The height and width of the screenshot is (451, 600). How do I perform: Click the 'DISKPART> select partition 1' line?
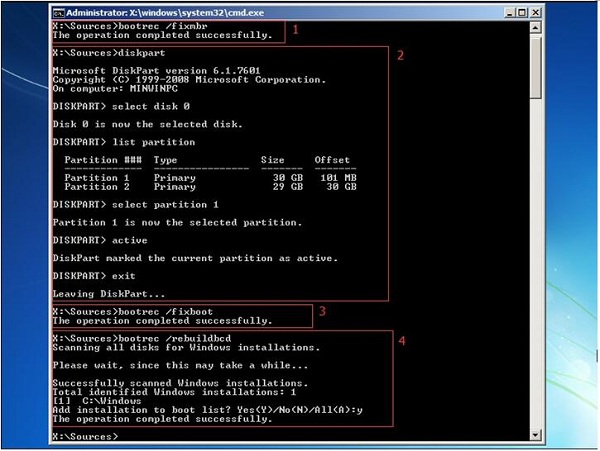pyautogui.click(x=136, y=205)
